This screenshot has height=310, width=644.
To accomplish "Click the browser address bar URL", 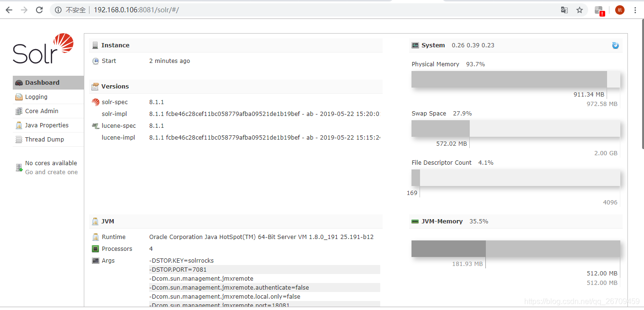I will click(136, 10).
